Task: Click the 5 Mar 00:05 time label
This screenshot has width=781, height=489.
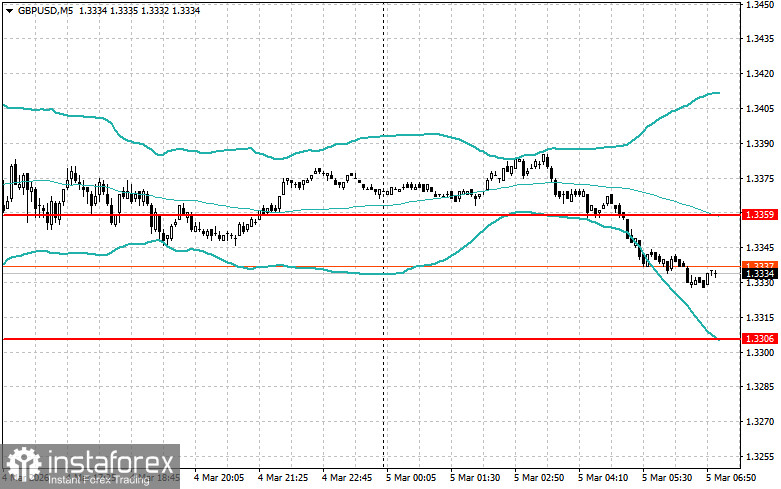Action: [x=411, y=478]
